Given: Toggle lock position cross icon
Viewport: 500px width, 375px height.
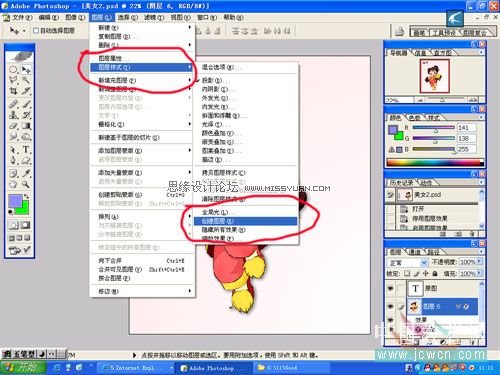Looking at the screenshot, I should 426,274.
